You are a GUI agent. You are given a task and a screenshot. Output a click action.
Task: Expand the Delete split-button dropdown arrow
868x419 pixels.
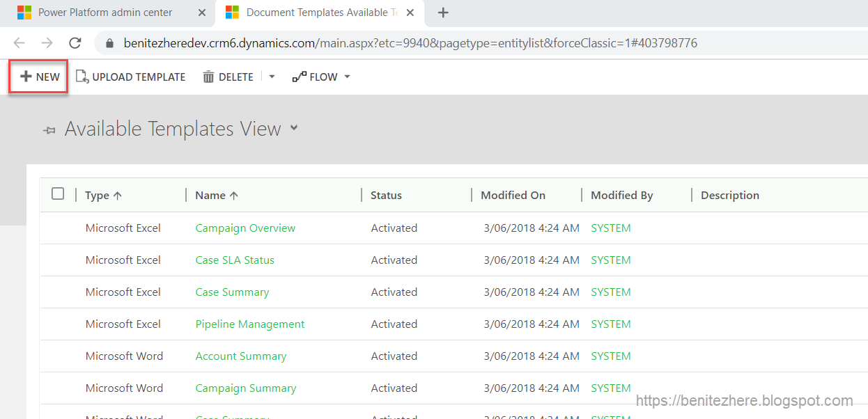point(272,77)
